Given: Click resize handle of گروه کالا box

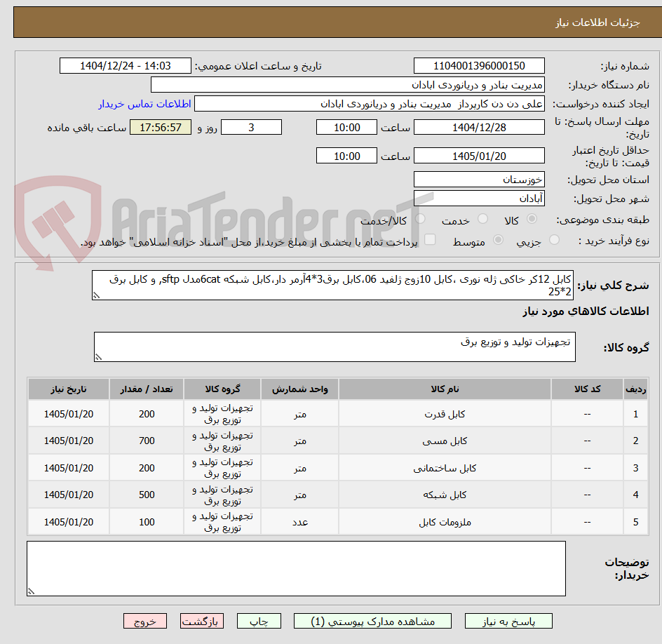Looking at the screenshot, I should pyautogui.click(x=98, y=357).
